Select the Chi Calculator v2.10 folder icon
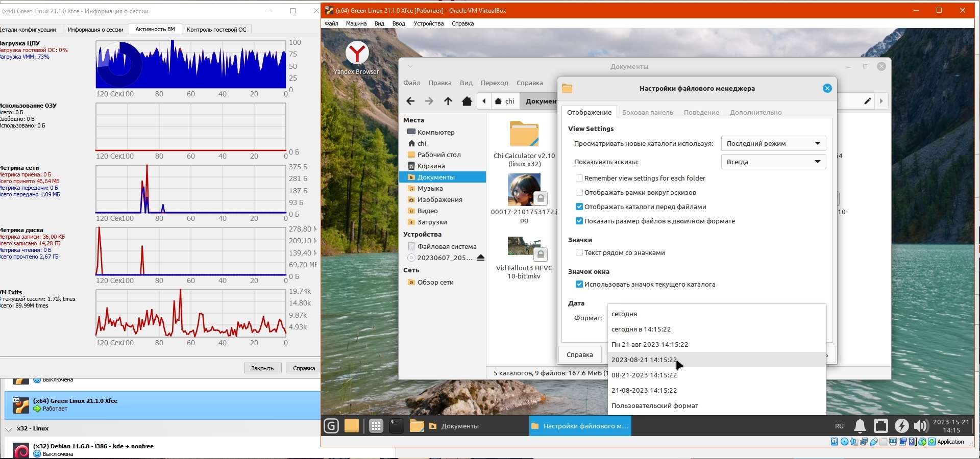980x459 pixels. click(x=524, y=134)
